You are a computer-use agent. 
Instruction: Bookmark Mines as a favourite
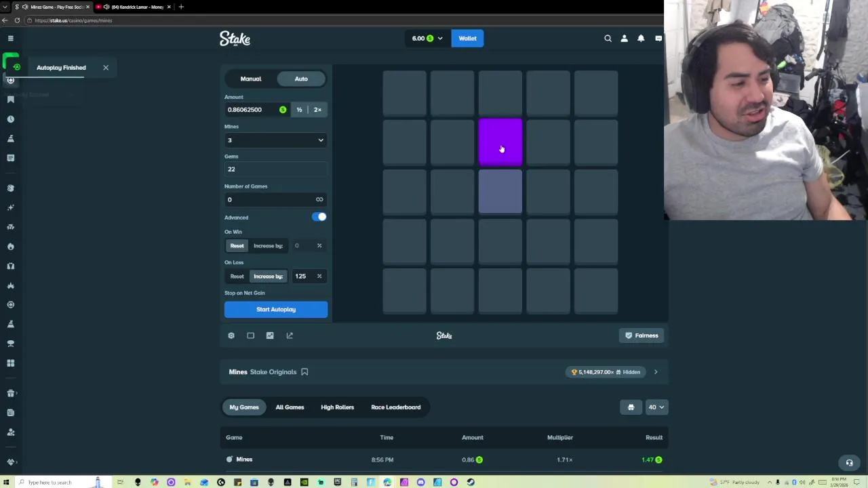[304, 372]
